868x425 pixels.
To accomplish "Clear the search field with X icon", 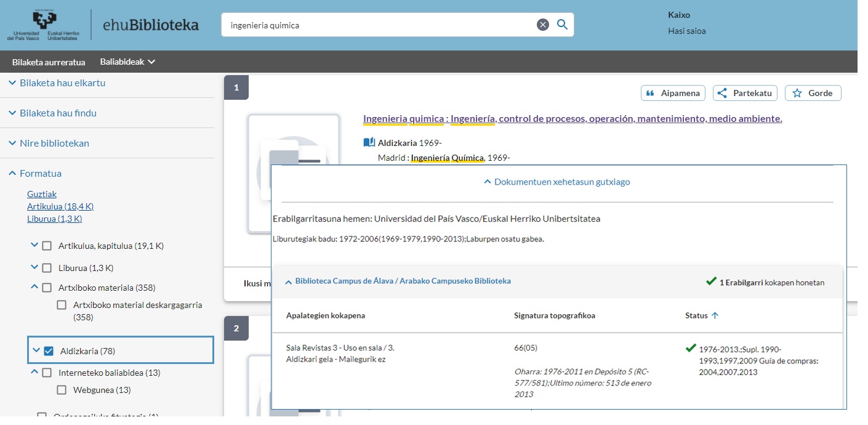I will [542, 25].
